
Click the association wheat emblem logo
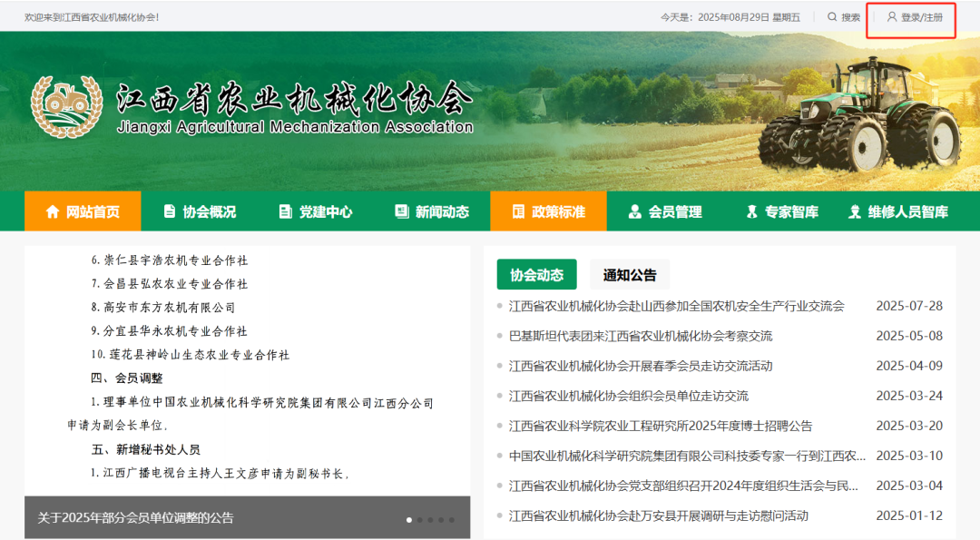tap(66, 107)
